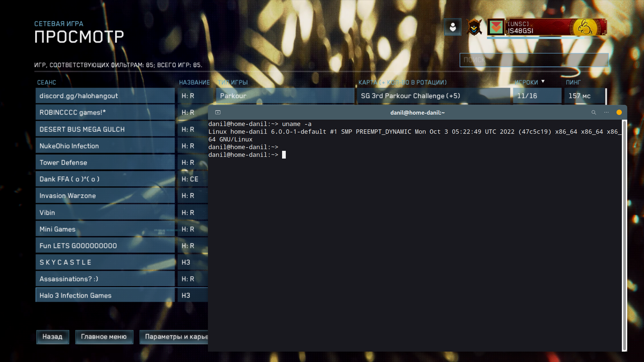Select the Fun LETS GOOOOOOOOO session
Viewport: 644px width, 362px height.
click(105, 246)
